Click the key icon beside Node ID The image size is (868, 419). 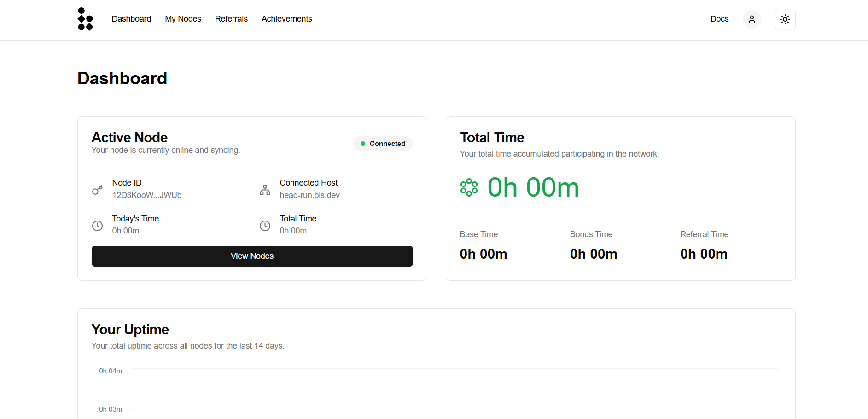pyautogui.click(x=97, y=190)
